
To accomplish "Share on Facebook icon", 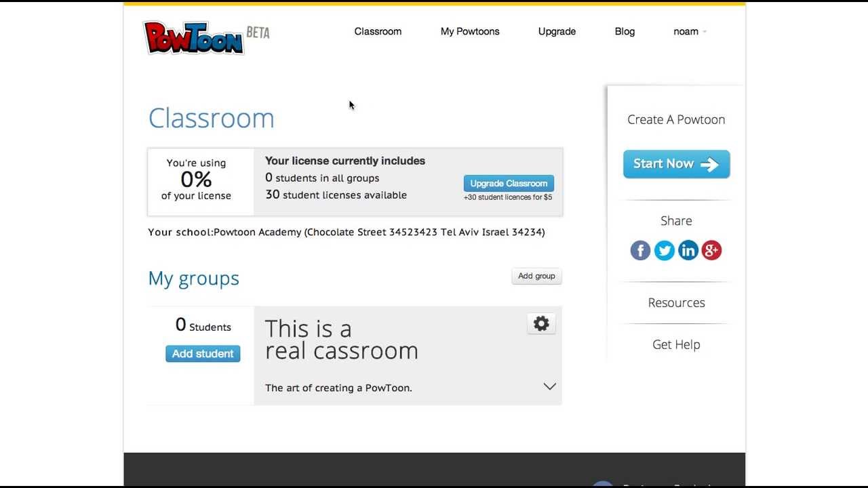I will (x=640, y=251).
